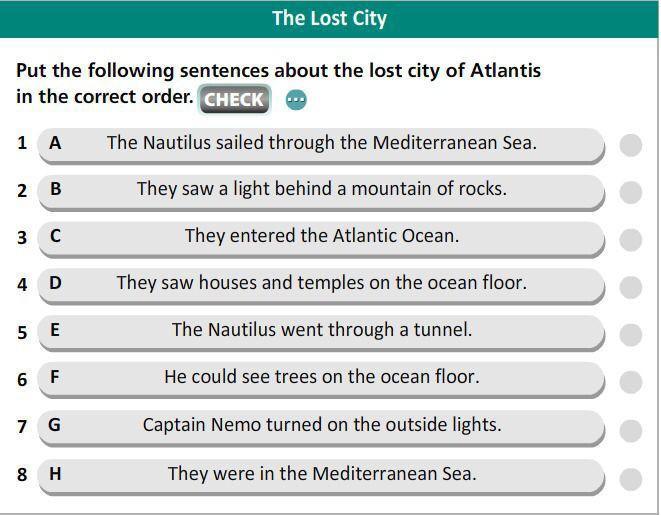The width and height of the screenshot is (661, 515).
Task: Click sentence B about a light behind rocks
Action: (x=321, y=192)
